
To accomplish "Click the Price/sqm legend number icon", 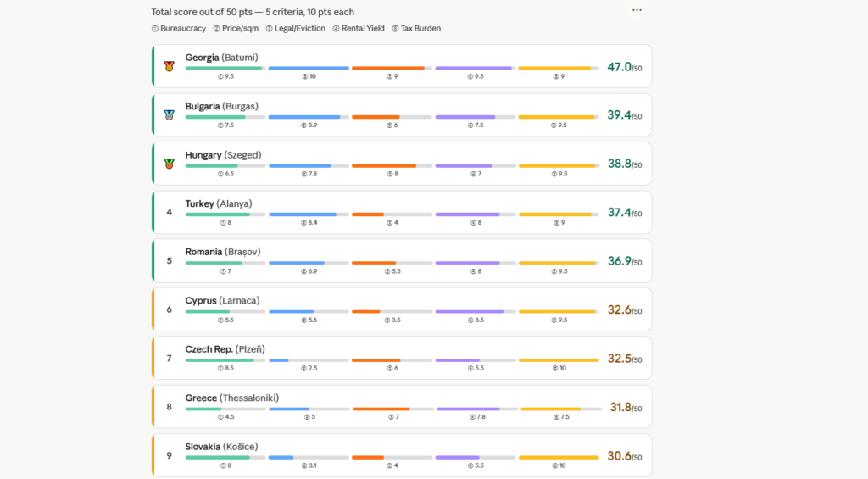I will pos(216,28).
